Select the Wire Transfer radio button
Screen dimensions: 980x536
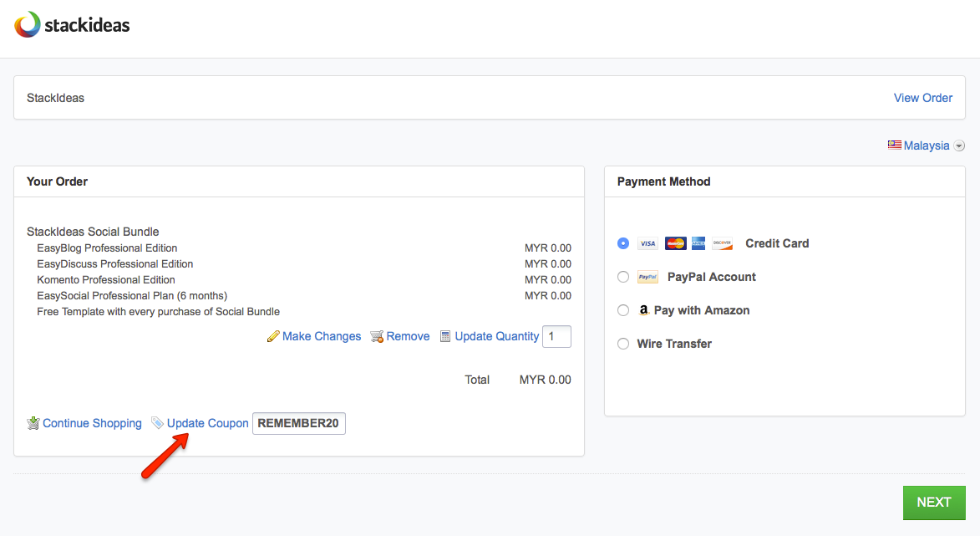[x=623, y=344]
